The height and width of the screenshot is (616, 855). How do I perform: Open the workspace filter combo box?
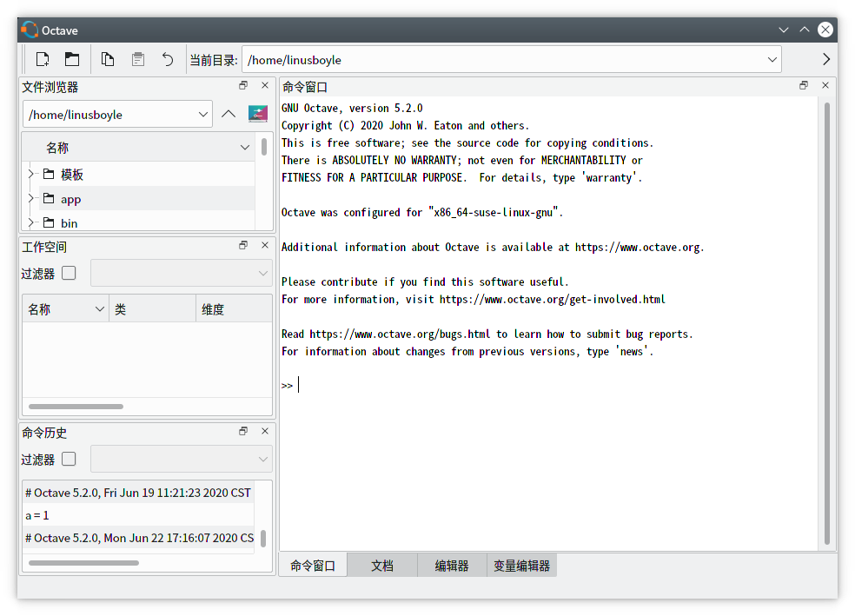coord(181,273)
